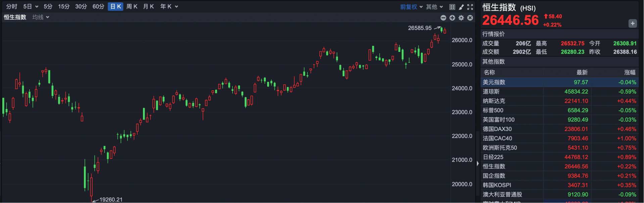Switch to the 分时 intraday tab
Screen dimensions: 644x203
(x=12, y=6)
